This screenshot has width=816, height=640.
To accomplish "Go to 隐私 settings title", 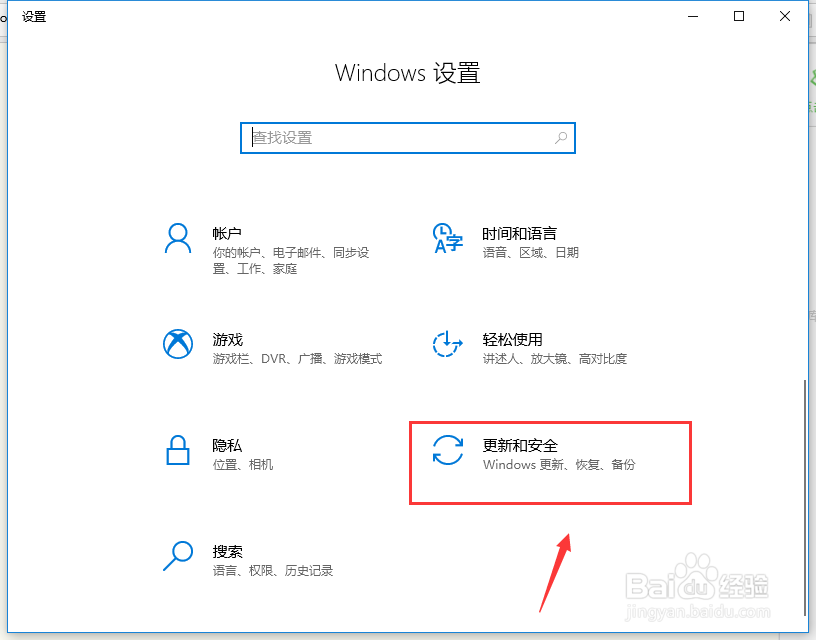I will 227,445.
